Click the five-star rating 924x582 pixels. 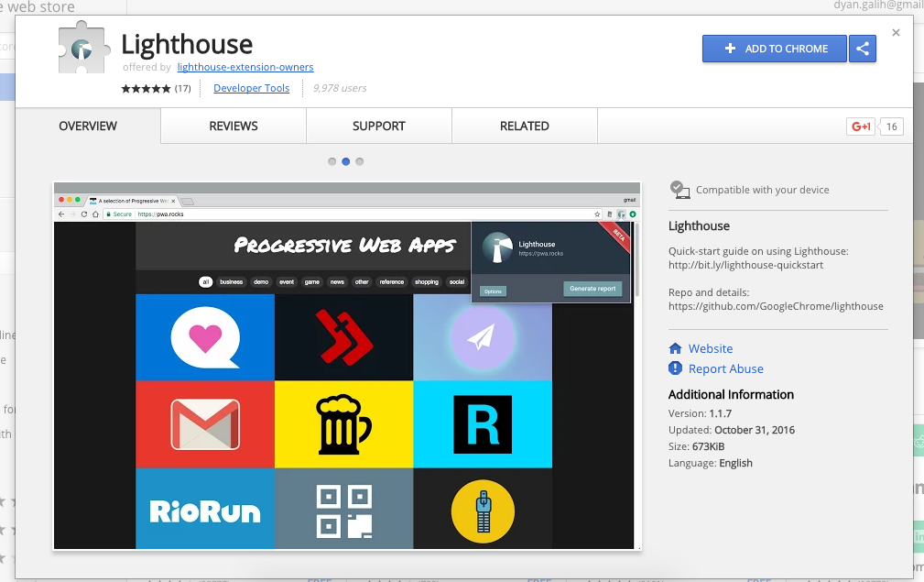(146, 89)
